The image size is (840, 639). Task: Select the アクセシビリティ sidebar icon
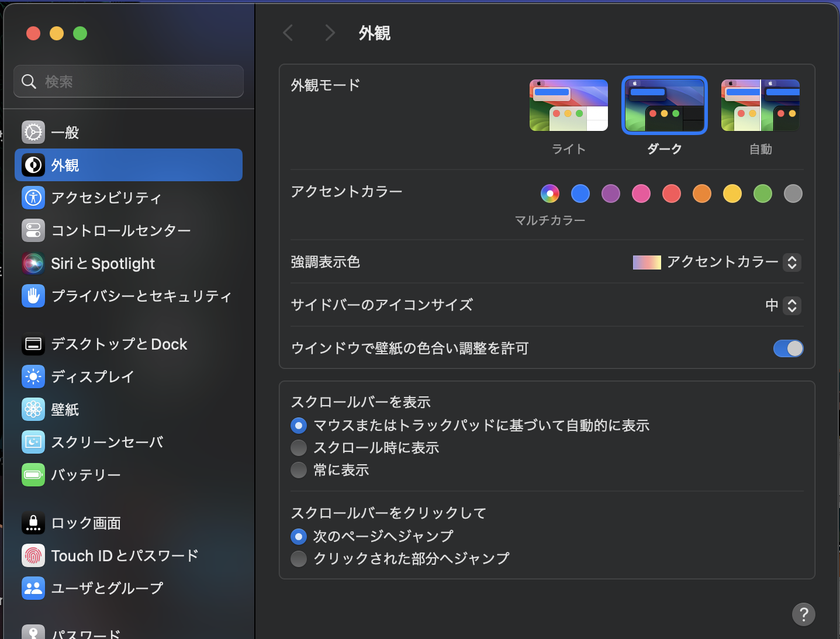point(33,198)
